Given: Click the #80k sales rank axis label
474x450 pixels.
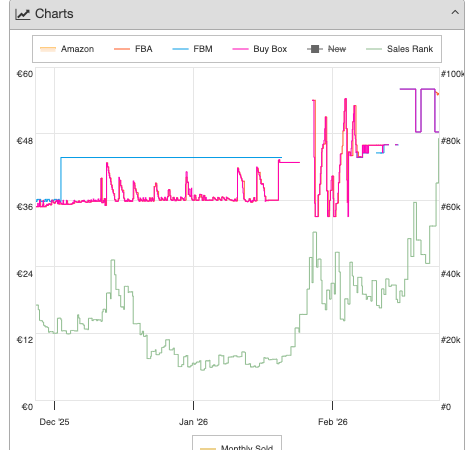Looking at the screenshot, I should [451, 141].
